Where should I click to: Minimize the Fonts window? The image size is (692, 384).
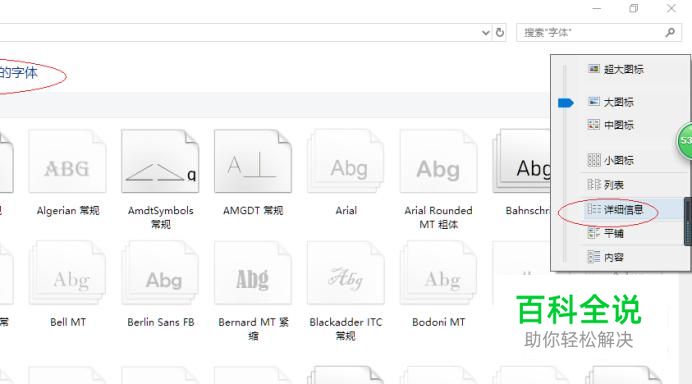click(x=597, y=8)
